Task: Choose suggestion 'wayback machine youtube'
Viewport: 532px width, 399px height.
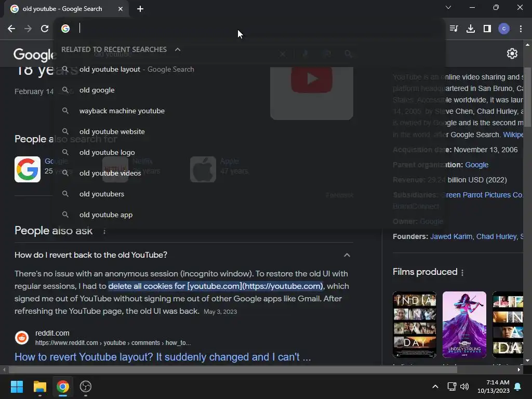Action: 249,111
